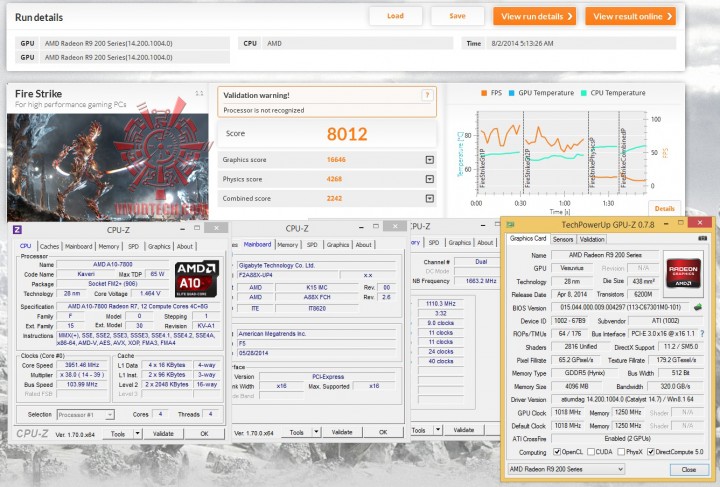
Task: Click Validate in the first CPU-Z window
Action: pos(163,433)
